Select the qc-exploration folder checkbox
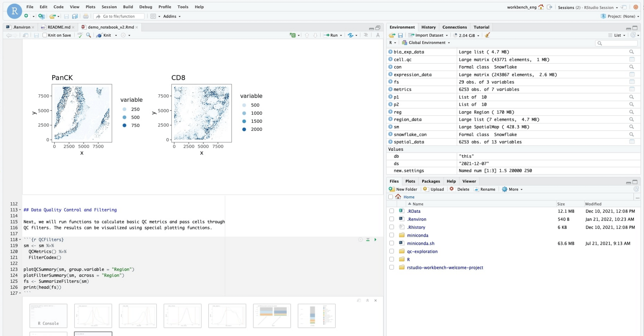The image size is (644, 336). tap(391, 251)
